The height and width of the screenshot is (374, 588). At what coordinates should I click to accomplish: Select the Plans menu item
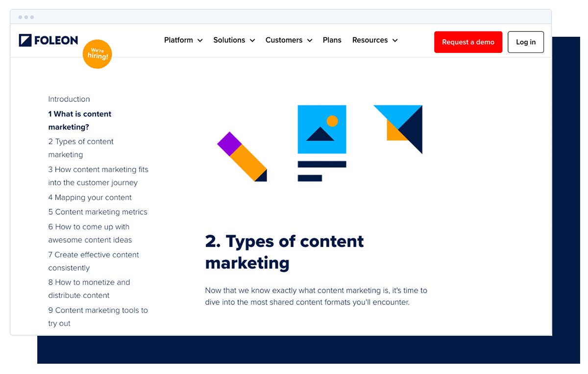(332, 40)
